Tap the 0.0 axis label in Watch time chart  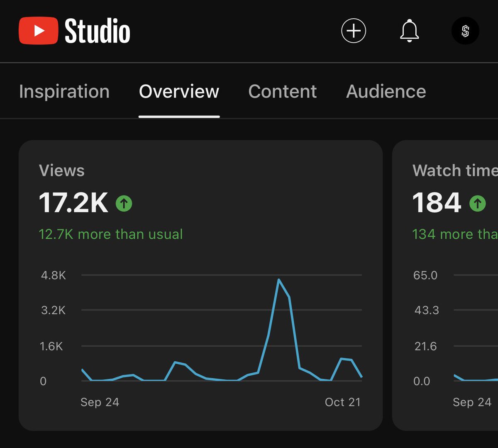422,381
